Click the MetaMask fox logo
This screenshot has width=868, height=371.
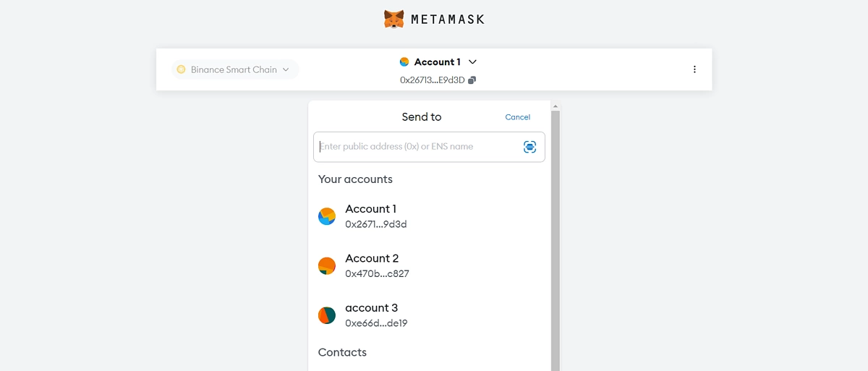tap(393, 19)
